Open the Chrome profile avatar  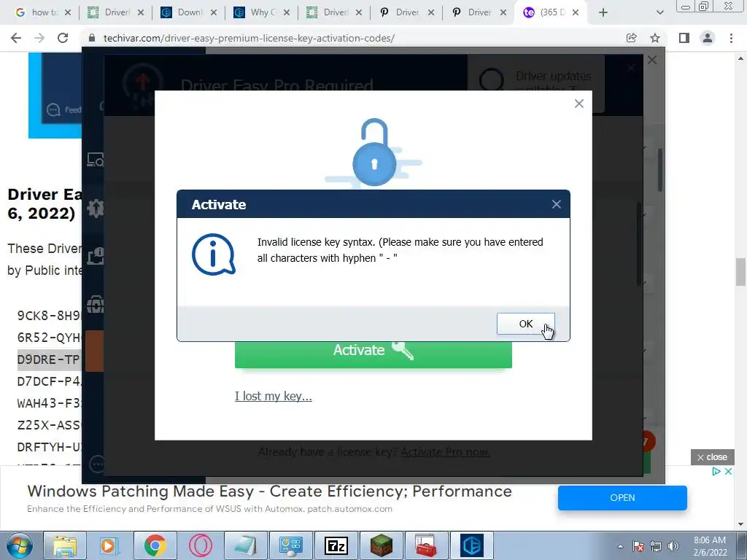(708, 38)
